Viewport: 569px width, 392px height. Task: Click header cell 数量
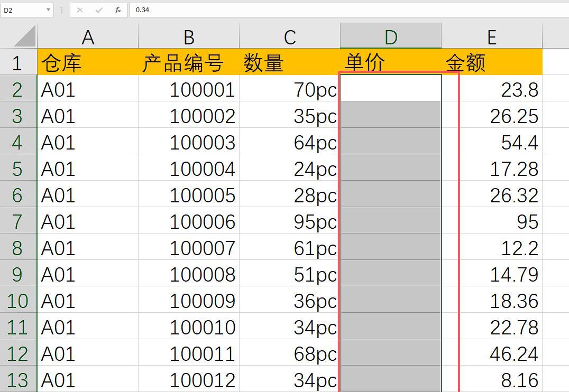[290, 62]
